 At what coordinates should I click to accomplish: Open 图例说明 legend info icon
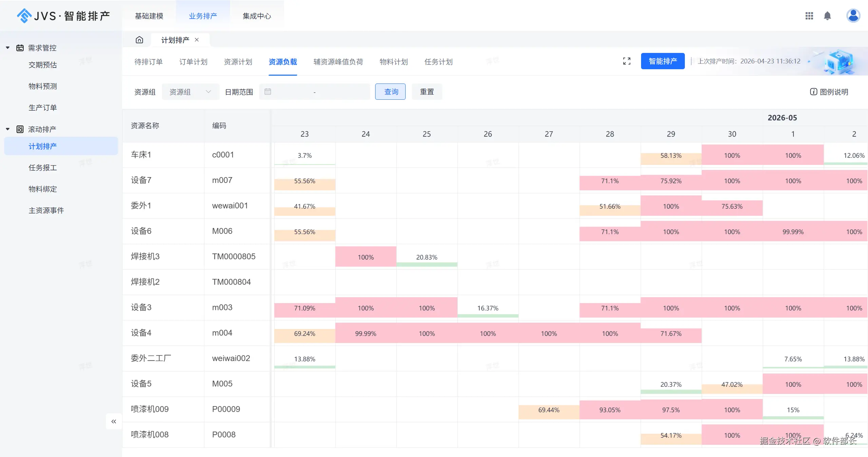click(813, 92)
